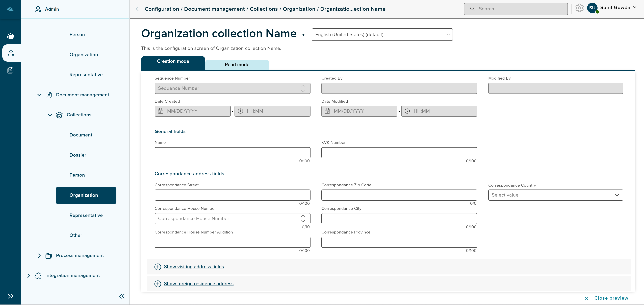Click into the KVK Number field
This screenshot has height=305, width=644.
399,153
